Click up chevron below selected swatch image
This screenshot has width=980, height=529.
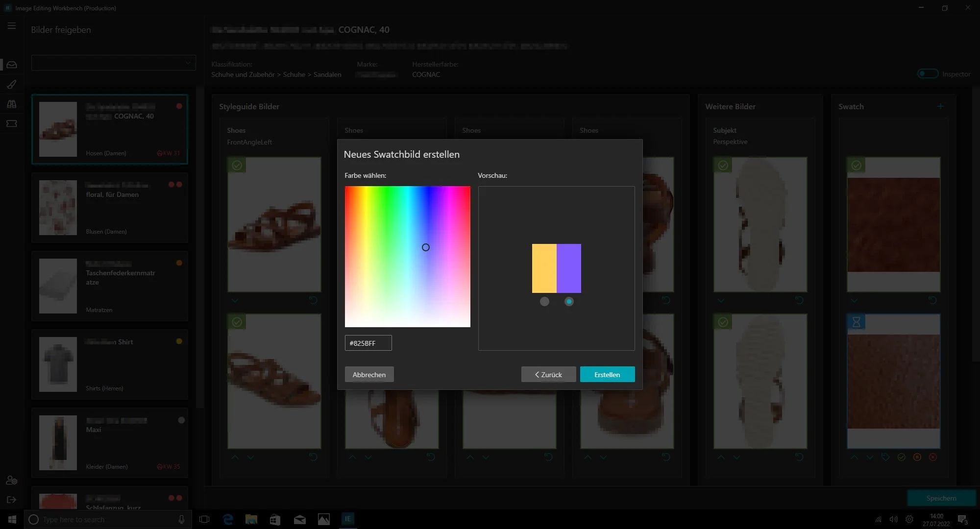854,457
